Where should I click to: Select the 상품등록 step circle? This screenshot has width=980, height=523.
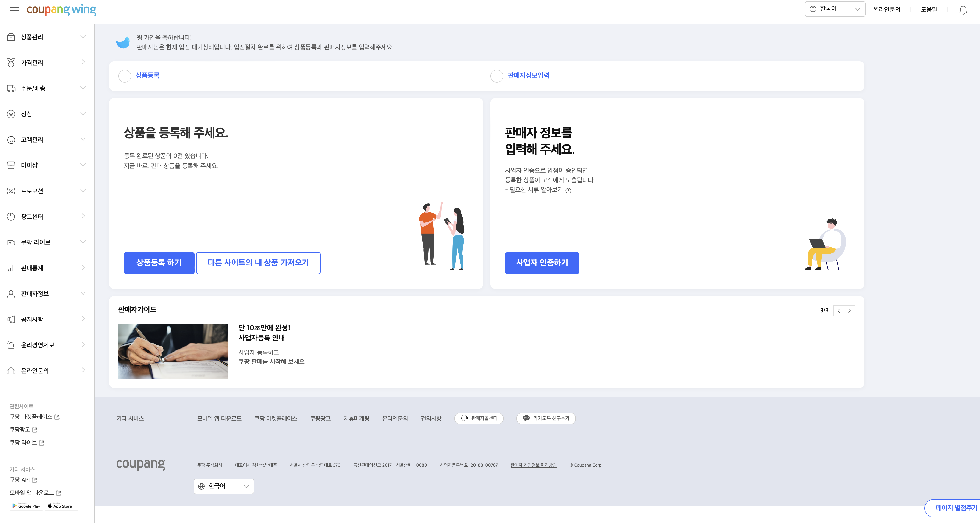[x=125, y=76]
